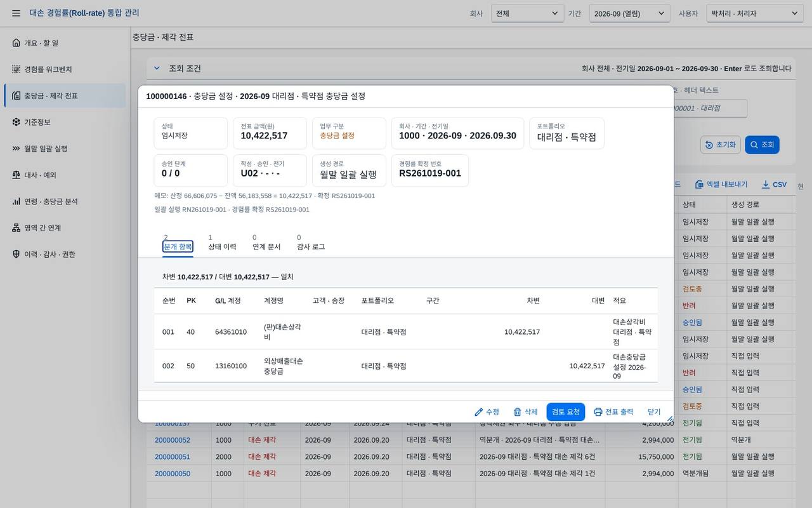This screenshot has width=812, height=508.
Task: Open the hamburger menu icon
Action: 16,13
